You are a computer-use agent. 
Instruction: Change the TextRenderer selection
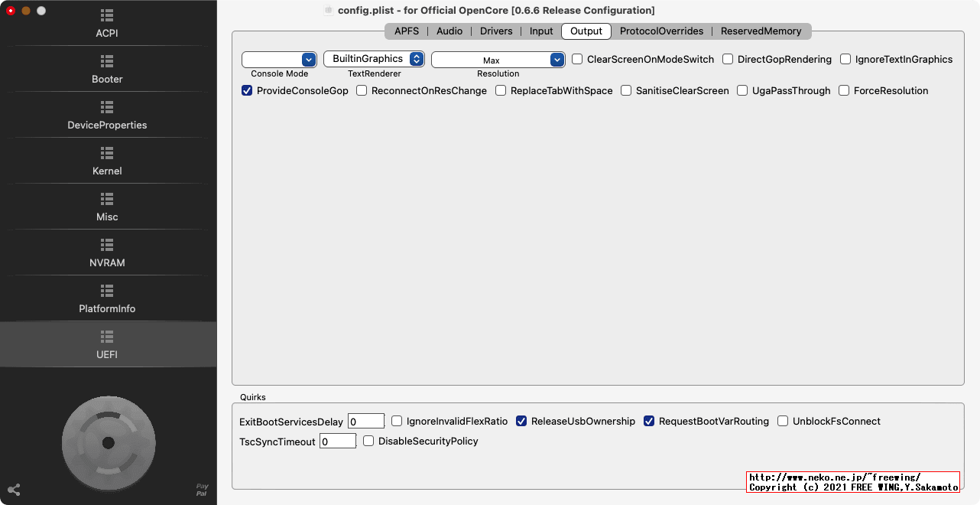373,58
